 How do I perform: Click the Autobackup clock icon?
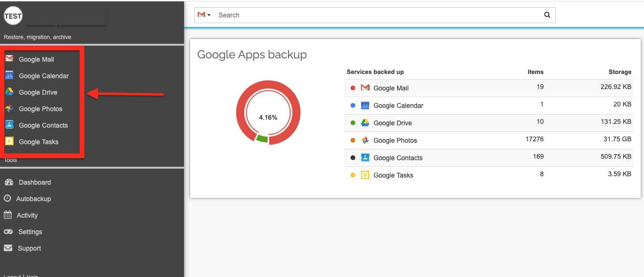click(8, 199)
